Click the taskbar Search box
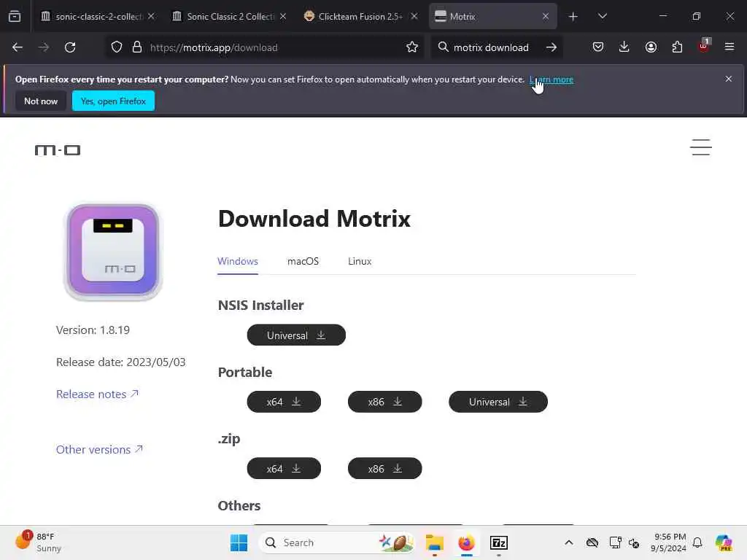 336,542
